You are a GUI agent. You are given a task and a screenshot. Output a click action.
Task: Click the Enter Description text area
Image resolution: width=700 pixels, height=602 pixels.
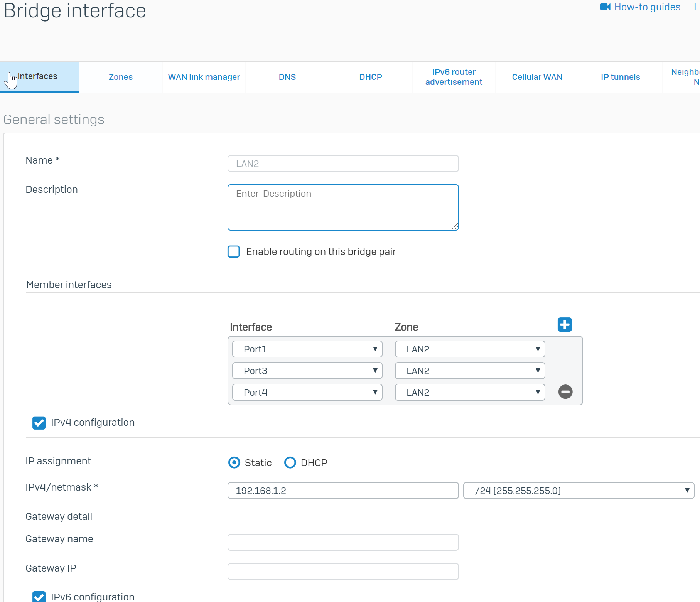point(343,207)
